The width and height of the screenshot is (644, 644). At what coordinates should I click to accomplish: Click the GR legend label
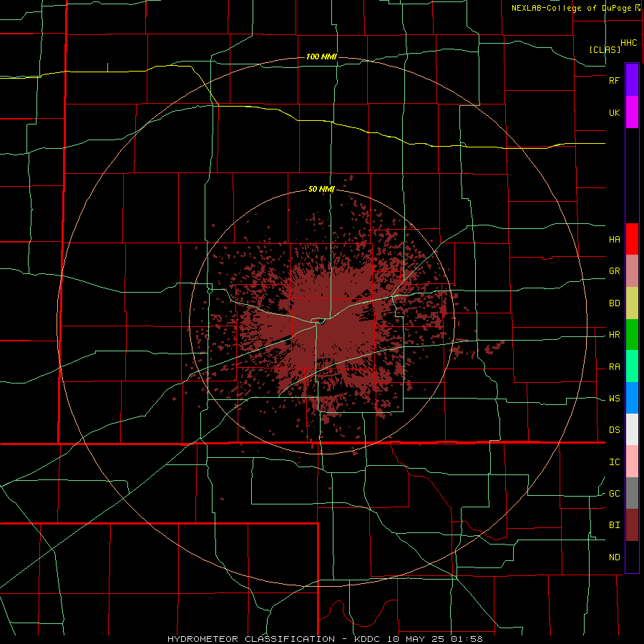(614, 271)
